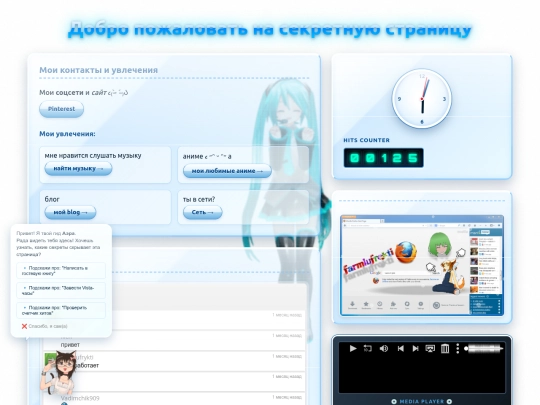This screenshot has height=405, width=540.
Task: Open the Firefox desktop screenshot thumbnail
Action: click(422, 265)
